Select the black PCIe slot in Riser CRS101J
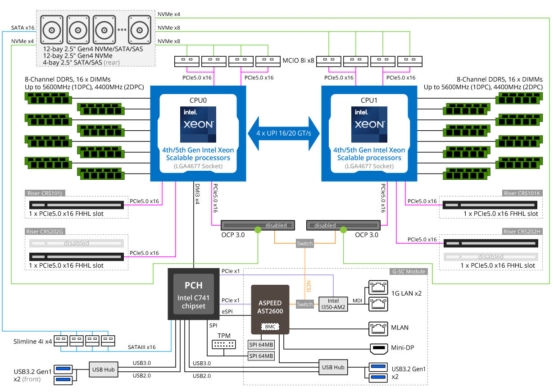This screenshot has width=554, height=392. click(76, 205)
